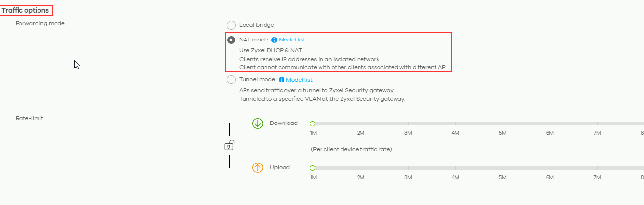
Task: Click info icon beside Tunnel mode
Action: pos(282,80)
